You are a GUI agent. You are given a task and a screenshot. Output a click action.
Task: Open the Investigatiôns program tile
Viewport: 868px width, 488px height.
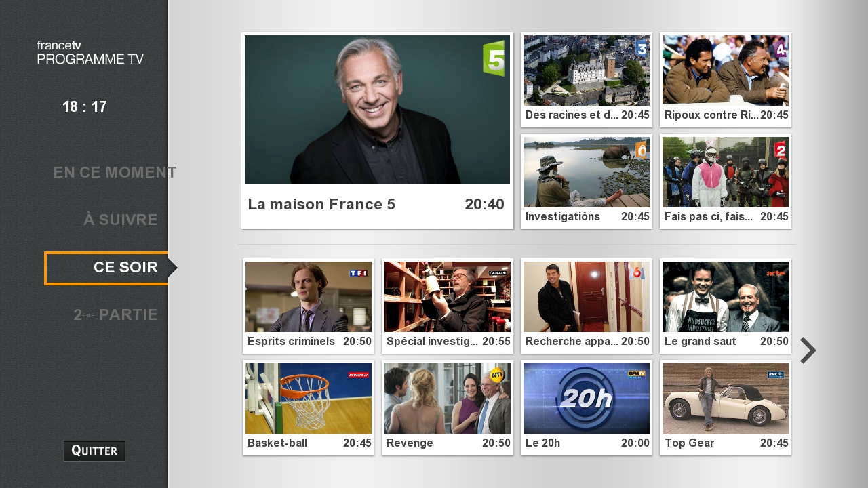point(587,181)
